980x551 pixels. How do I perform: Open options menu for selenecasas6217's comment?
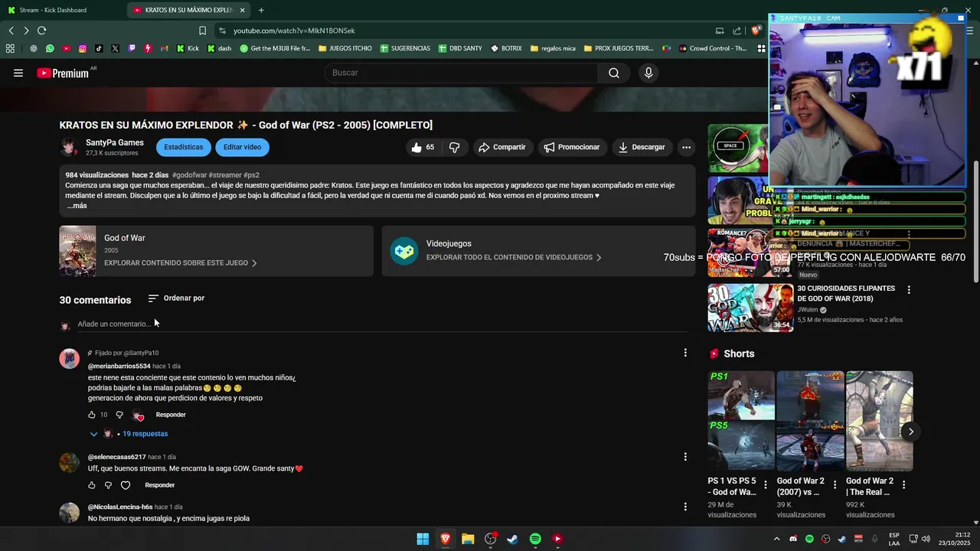coord(685,457)
